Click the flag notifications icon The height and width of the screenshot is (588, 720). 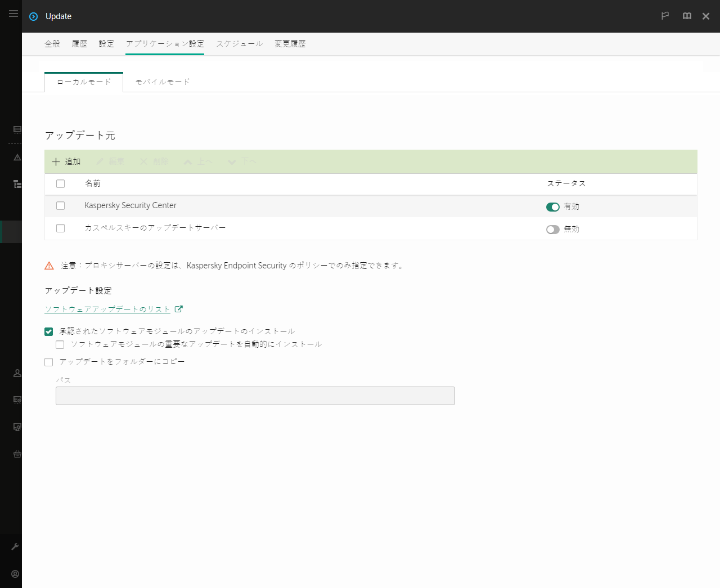pyautogui.click(x=665, y=16)
